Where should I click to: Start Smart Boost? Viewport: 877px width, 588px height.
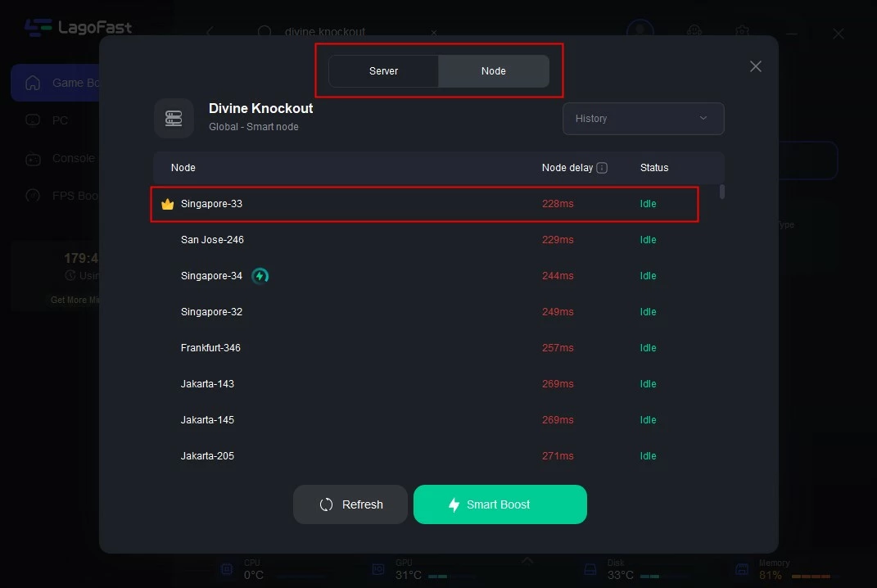click(500, 504)
